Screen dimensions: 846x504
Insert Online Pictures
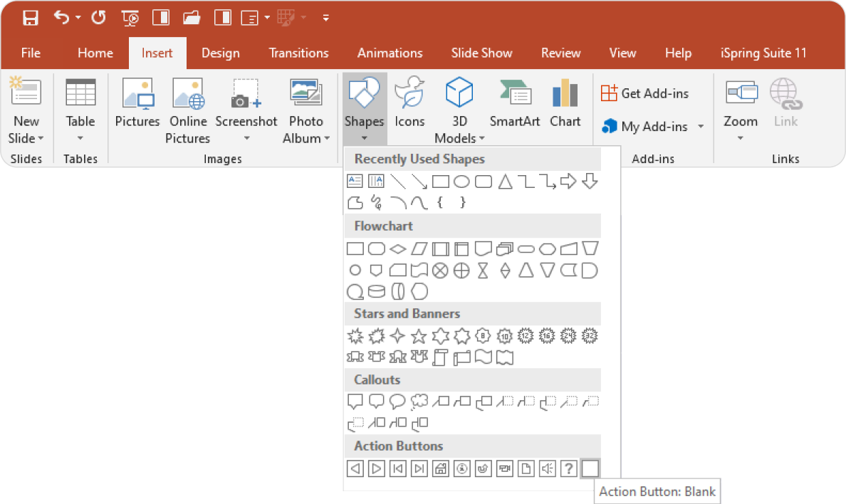point(187,110)
